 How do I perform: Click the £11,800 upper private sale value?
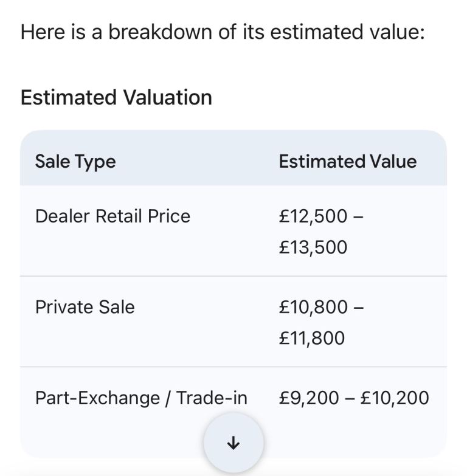coord(312,338)
